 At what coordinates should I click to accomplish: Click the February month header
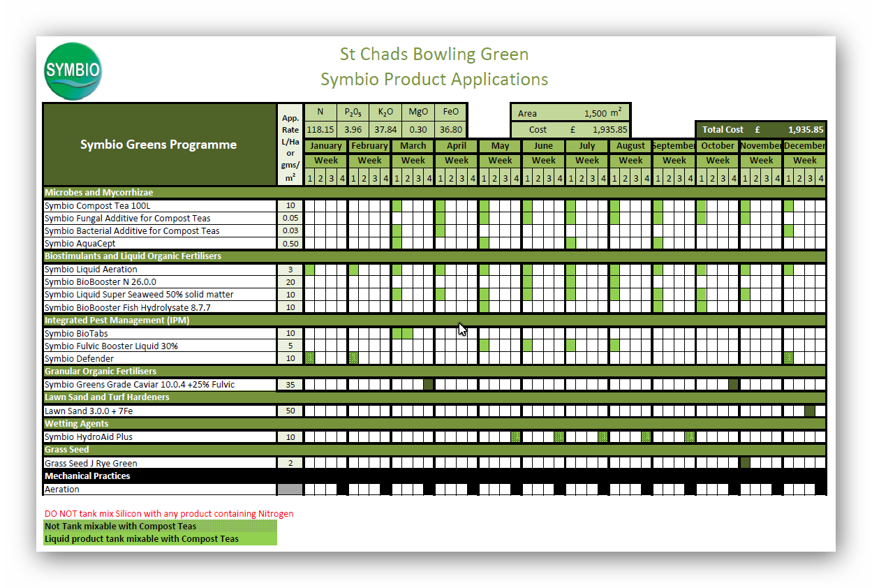(369, 146)
